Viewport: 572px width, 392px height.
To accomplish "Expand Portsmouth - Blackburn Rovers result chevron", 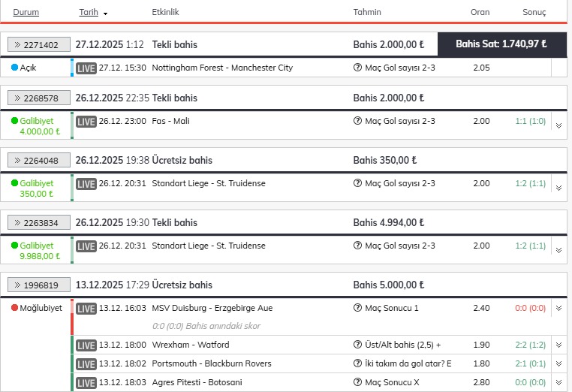I will click(559, 363).
